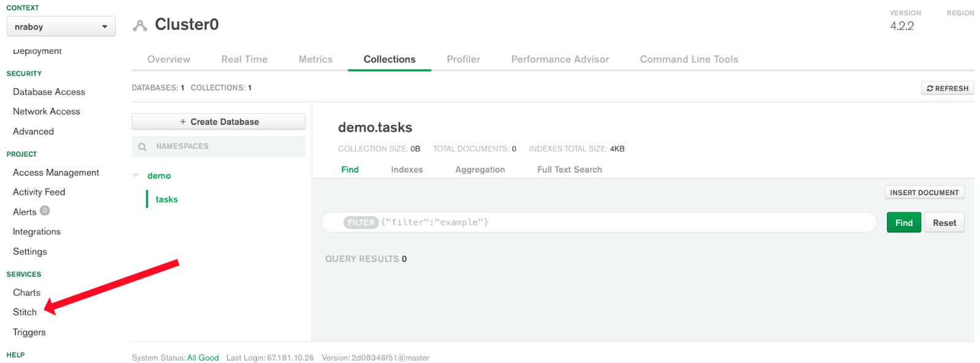Click the TOTAL DOCUMENTS: 0 text
This screenshot has width=980, height=363.
(475, 149)
